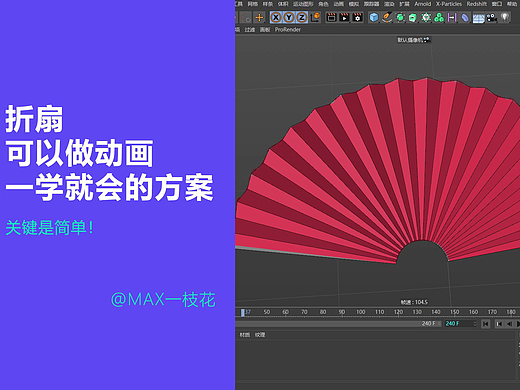Go to the previous keyframe
The image size is (520, 390).
pos(499,324)
